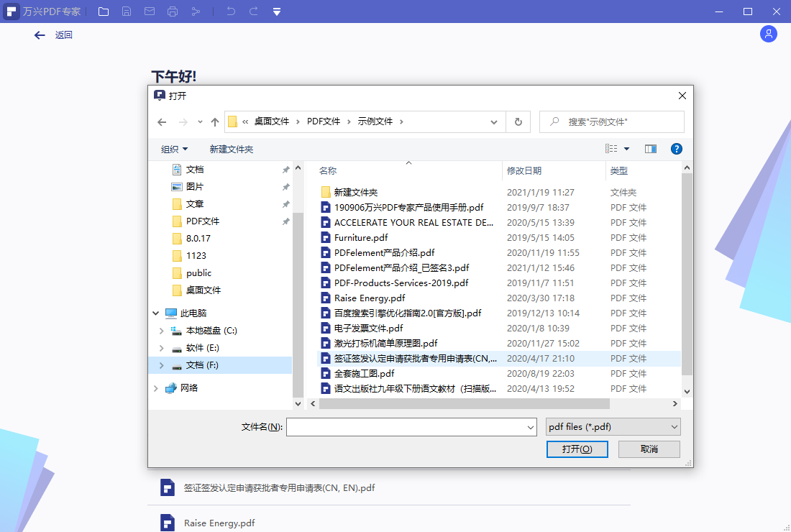Open recent Raise Energy.pdf behind the dialog
Screen dimensions: 791x532
pyautogui.click(x=219, y=523)
